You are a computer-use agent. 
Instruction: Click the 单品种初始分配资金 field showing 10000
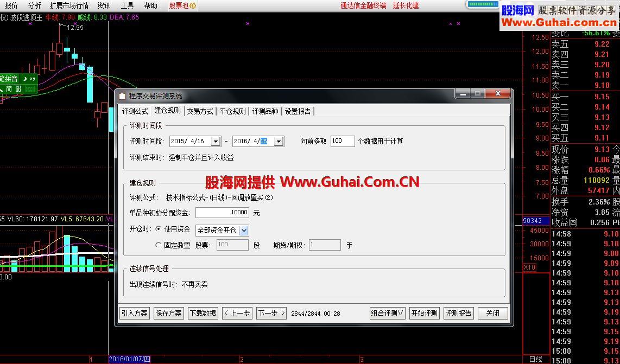click(222, 213)
